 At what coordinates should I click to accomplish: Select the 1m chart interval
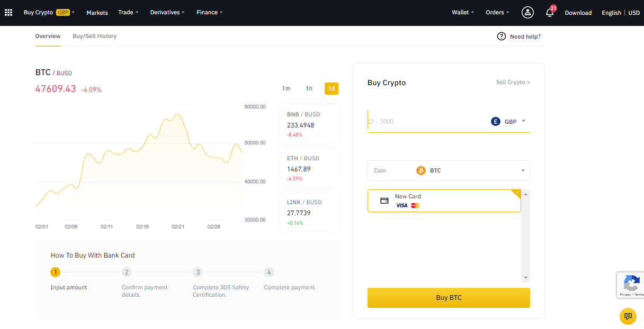[287, 88]
